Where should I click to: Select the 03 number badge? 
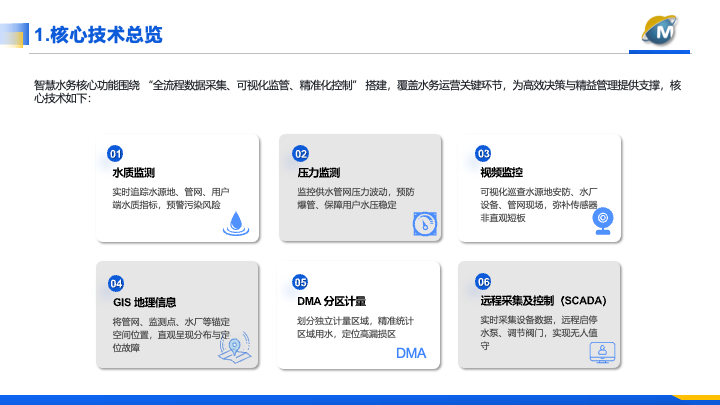[483, 153]
